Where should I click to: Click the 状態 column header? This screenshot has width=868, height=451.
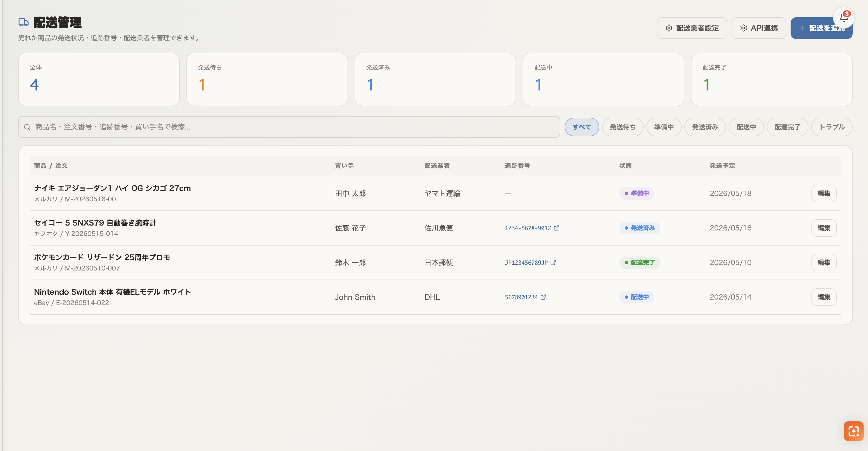[625, 166]
